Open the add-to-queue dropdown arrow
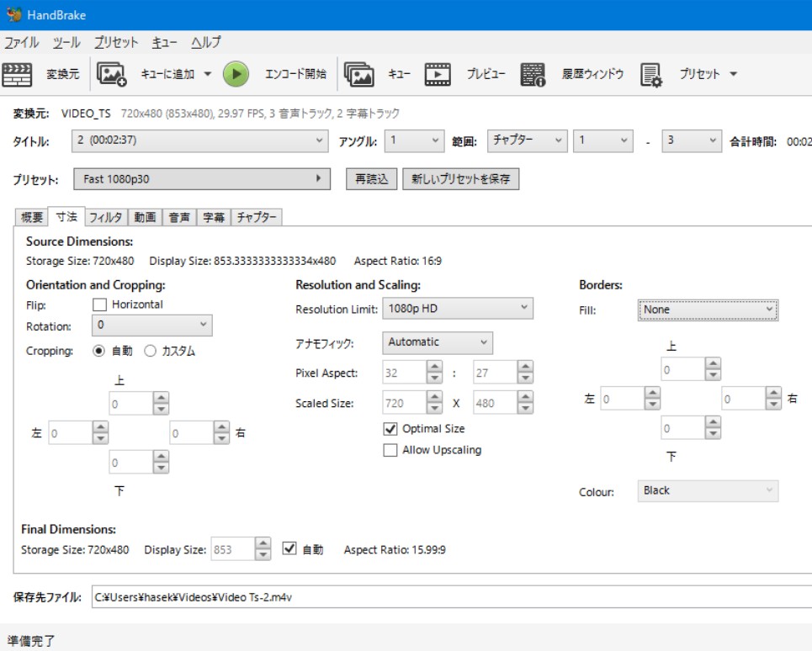Viewport: 812px width, 651px height. [207, 74]
